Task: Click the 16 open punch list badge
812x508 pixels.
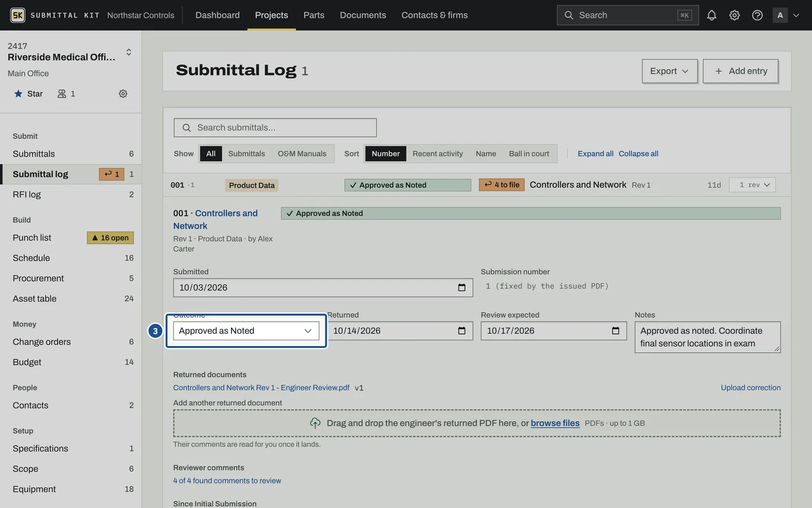Action: point(111,238)
